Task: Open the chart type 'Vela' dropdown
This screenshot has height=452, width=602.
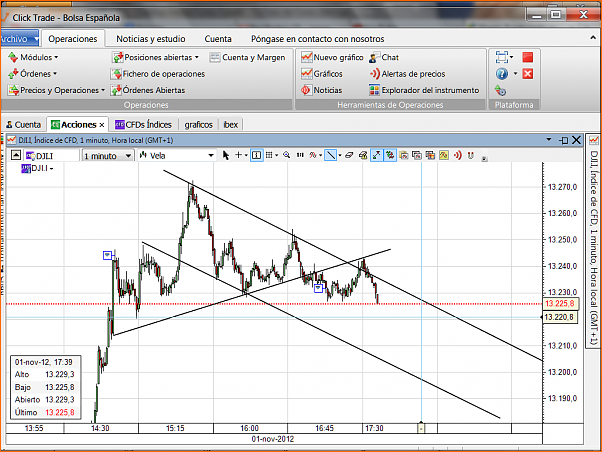Action: point(177,156)
